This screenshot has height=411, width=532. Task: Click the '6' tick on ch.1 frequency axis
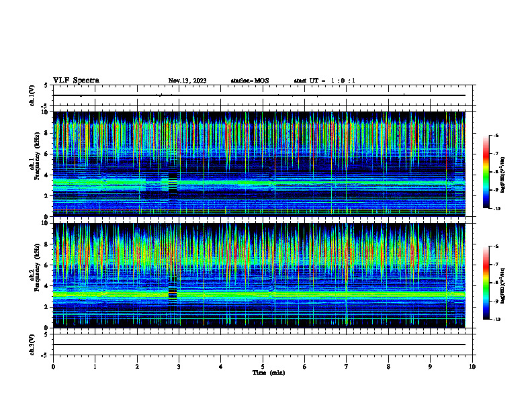48,154
